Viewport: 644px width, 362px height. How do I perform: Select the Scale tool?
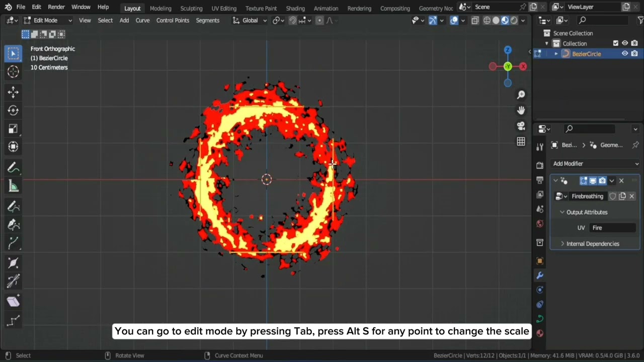click(x=13, y=129)
